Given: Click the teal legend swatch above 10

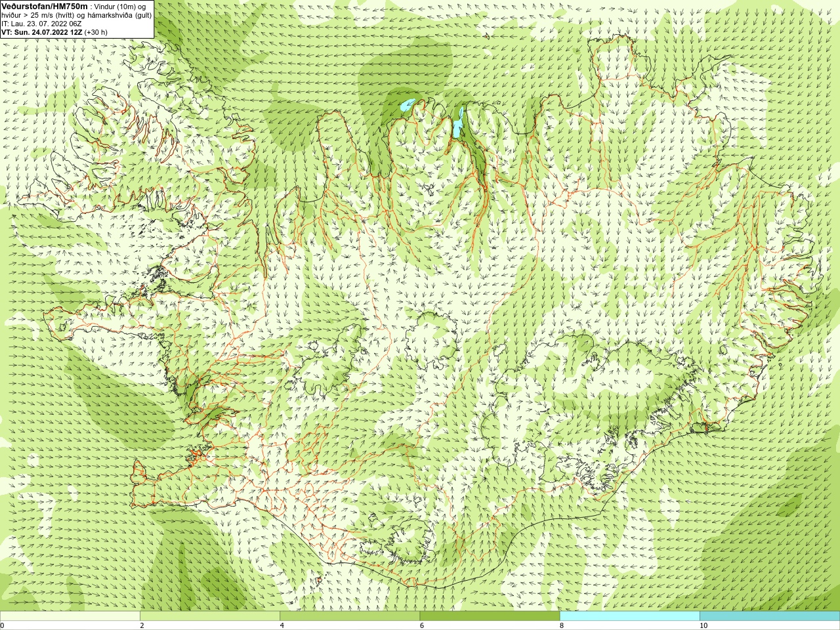Looking at the screenshot, I should tap(770, 616).
